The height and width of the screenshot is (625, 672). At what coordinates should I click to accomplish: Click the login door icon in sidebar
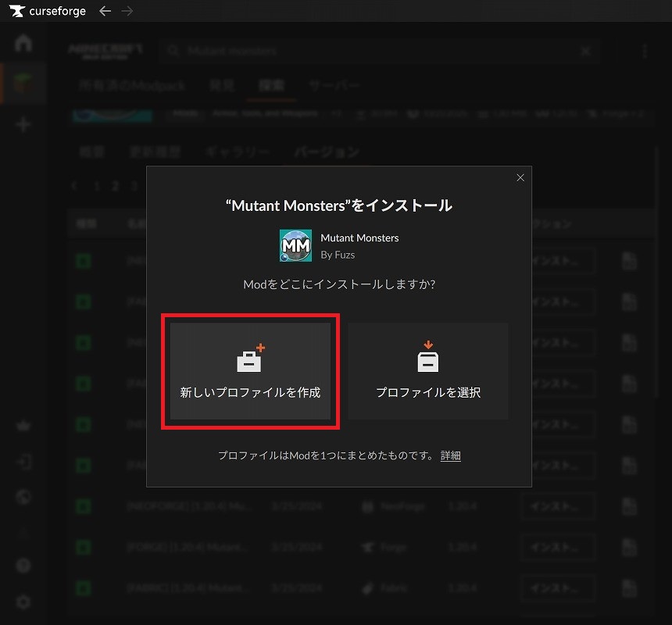(x=23, y=462)
